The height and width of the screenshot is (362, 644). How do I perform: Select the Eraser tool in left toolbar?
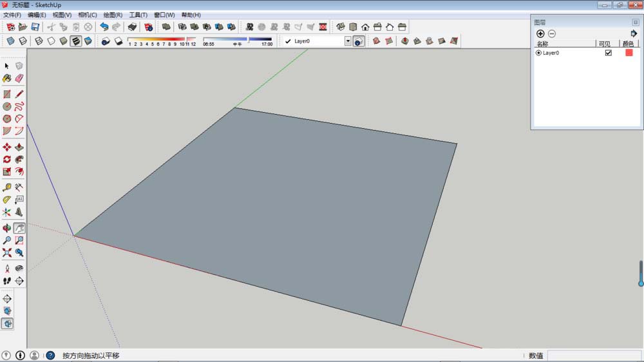pos(19,78)
